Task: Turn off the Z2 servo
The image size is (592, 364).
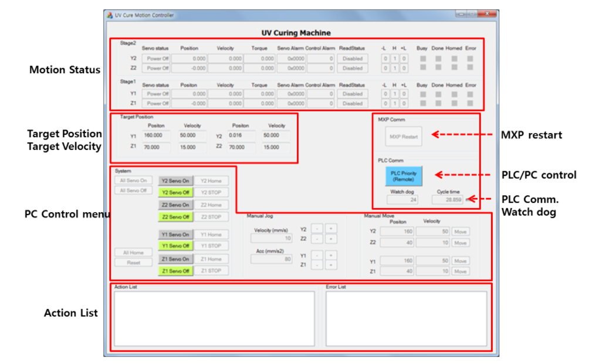Action: click(175, 217)
